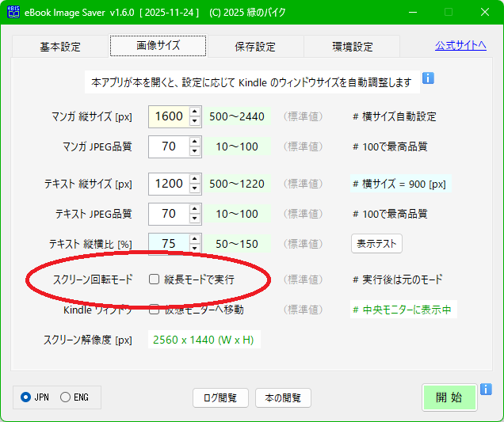Open the ログ閲覧 log viewer button
Viewport: 504px width, 422px height.
(x=220, y=397)
